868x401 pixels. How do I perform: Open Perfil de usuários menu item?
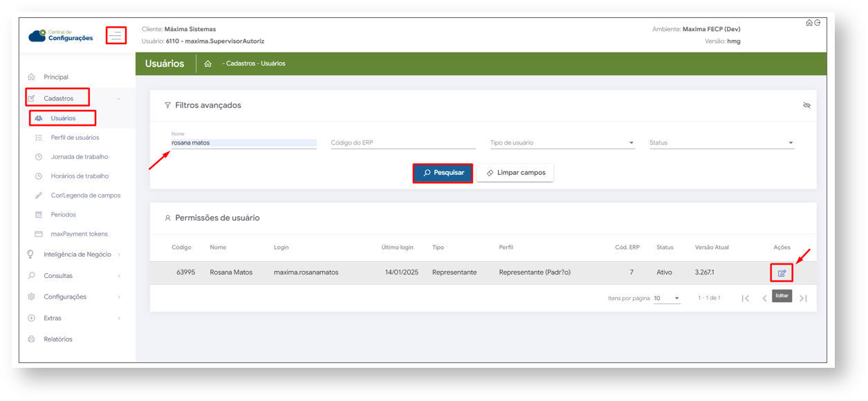click(x=75, y=138)
